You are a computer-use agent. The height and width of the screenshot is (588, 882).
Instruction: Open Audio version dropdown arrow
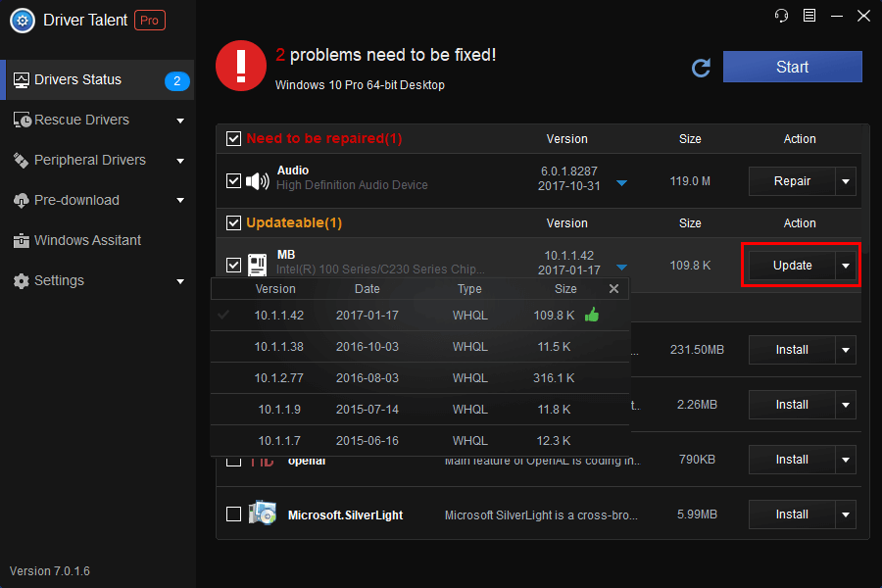point(621,183)
